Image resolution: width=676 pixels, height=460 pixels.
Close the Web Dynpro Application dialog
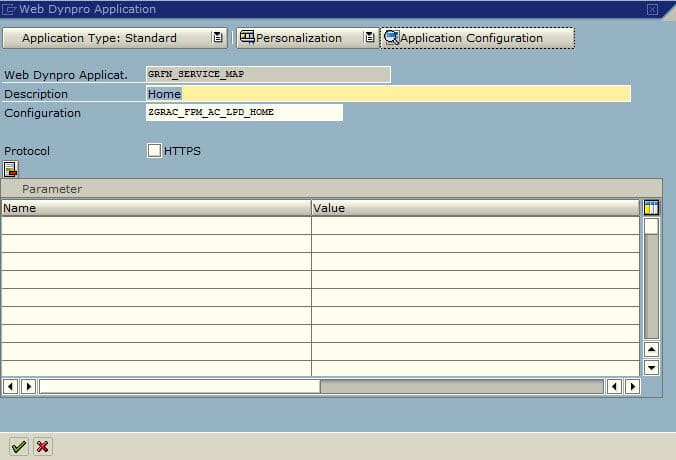tap(652, 9)
